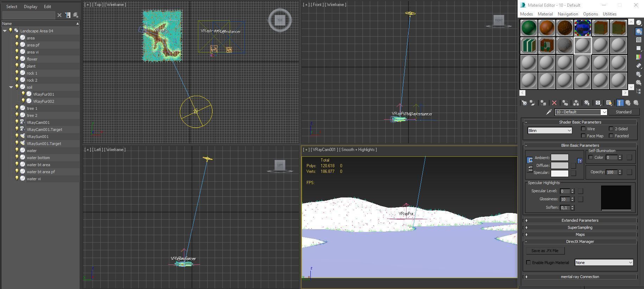Click Put to Library icon

pos(587,103)
